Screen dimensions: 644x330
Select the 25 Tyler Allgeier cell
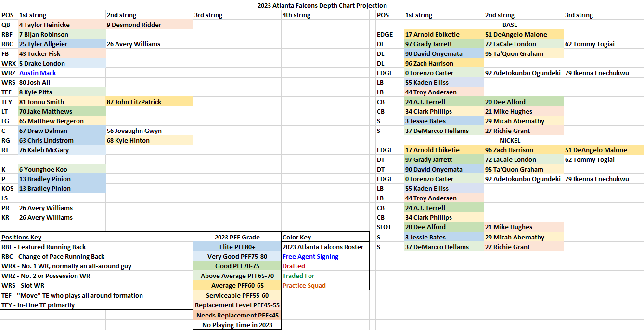click(x=62, y=44)
